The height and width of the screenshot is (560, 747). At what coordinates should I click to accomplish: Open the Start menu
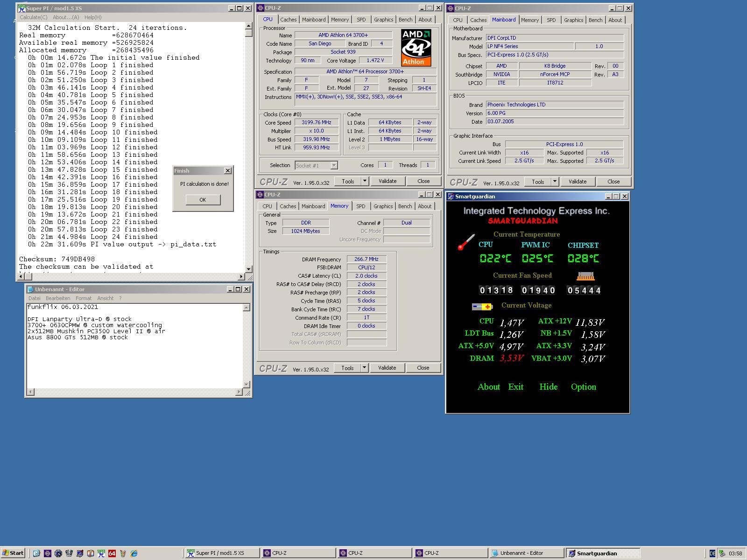[13, 553]
